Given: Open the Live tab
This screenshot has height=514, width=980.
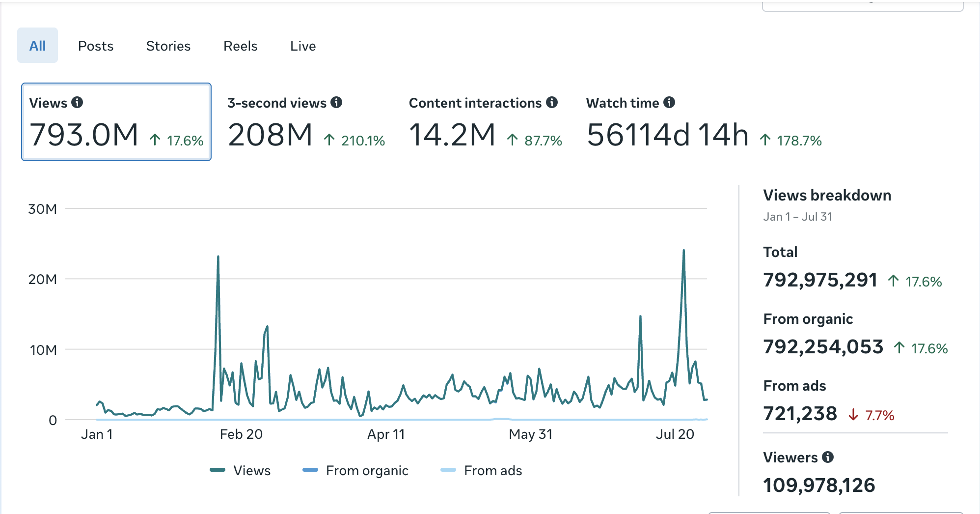Looking at the screenshot, I should tap(303, 46).
